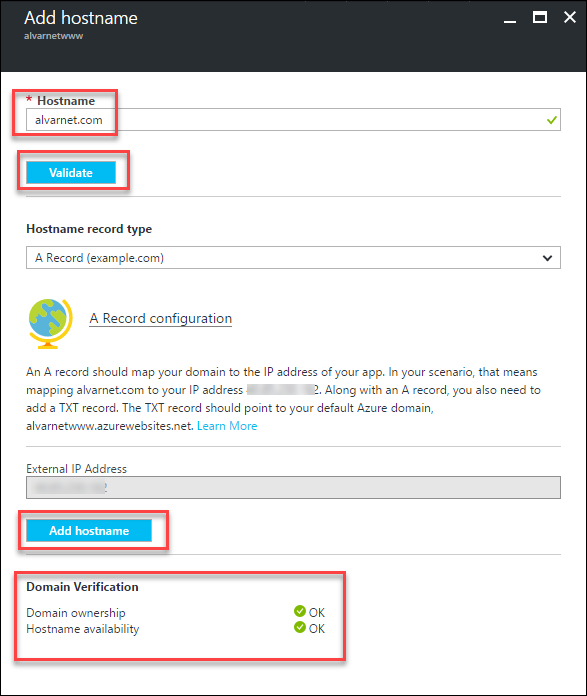The height and width of the screenshot is (696, 587).
Task: Click the globe icon beside A Record configuration
Action: [x=50, y=324]
